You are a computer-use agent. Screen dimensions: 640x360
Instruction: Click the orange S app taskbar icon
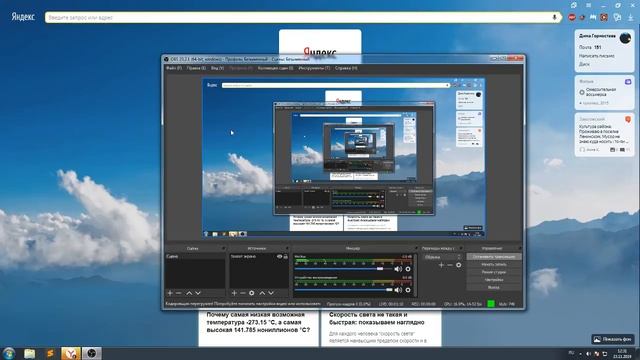coord(50,353)
